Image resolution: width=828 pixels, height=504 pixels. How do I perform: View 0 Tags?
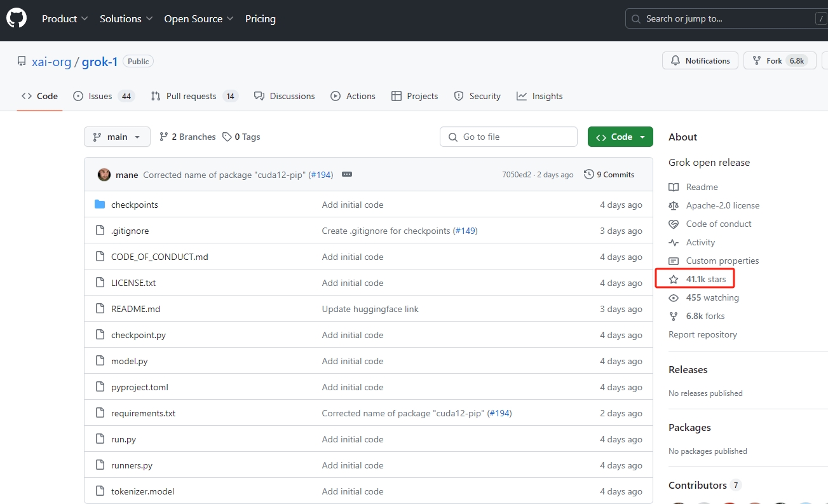[241, 137]
